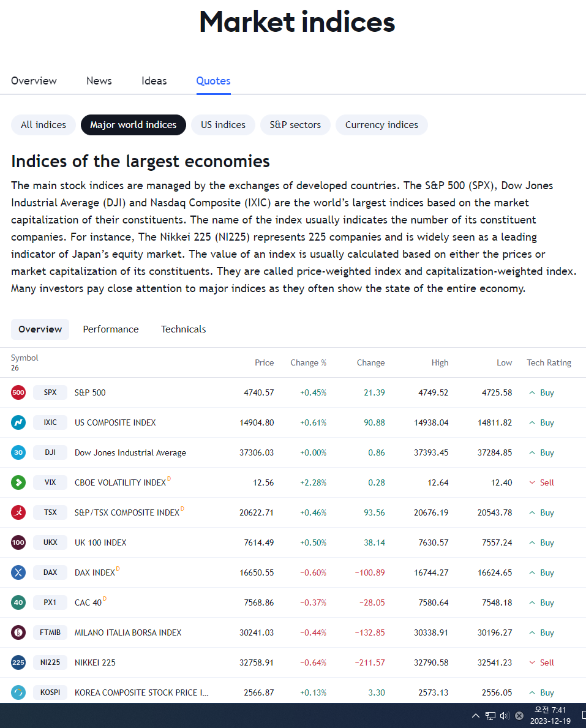Select the Overview table view tab
Viewport: 586px width, 728px height.
40,329
